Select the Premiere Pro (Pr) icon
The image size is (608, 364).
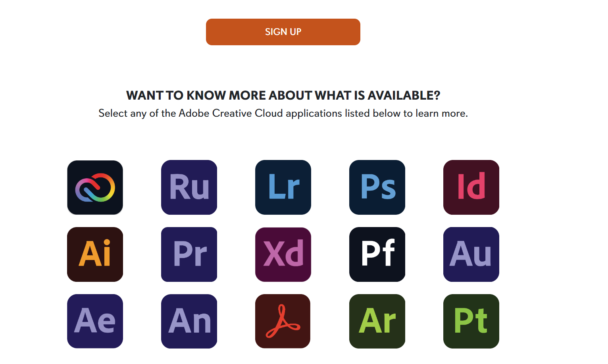[189, 254]
